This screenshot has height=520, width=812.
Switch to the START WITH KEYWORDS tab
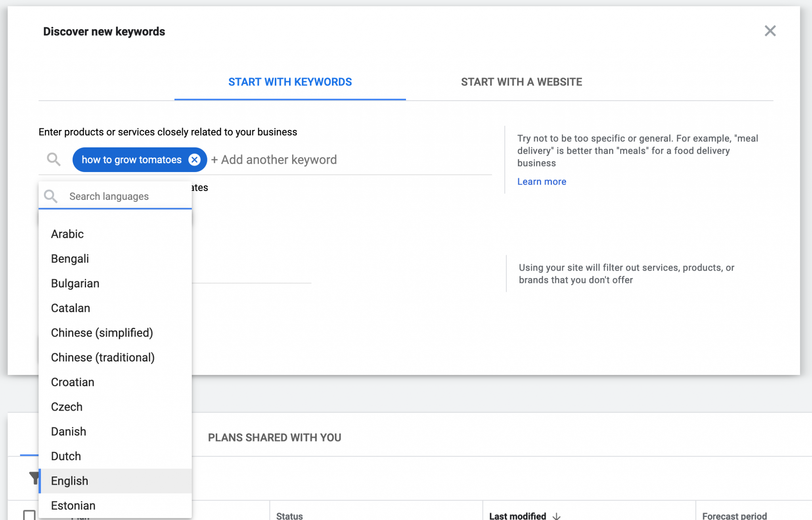pos(290,82)
